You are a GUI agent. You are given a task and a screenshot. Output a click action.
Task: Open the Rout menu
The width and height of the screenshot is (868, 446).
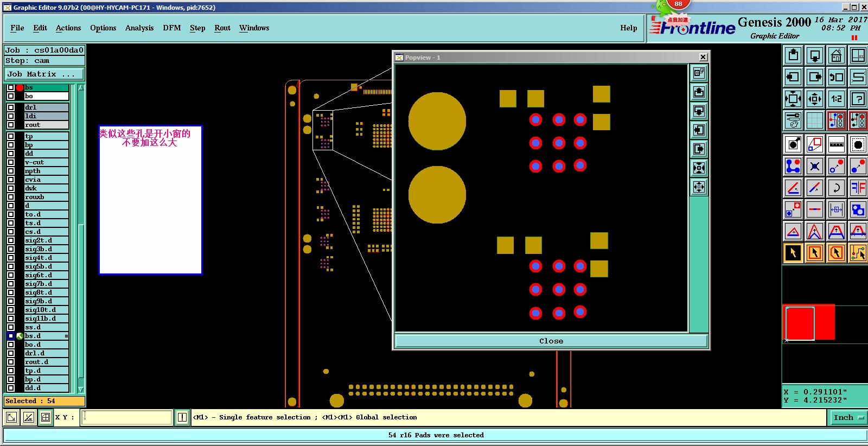pos(222,28)
